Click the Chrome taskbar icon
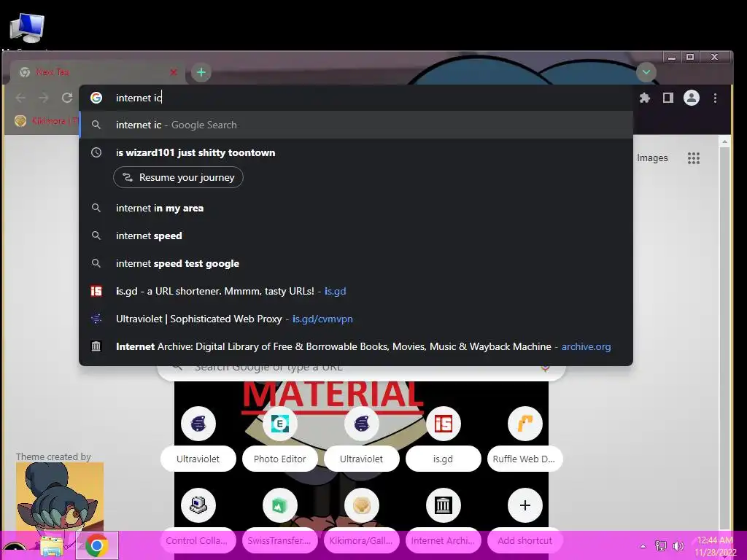The height and width of the screenshot is (560, 747). [97, 545]
